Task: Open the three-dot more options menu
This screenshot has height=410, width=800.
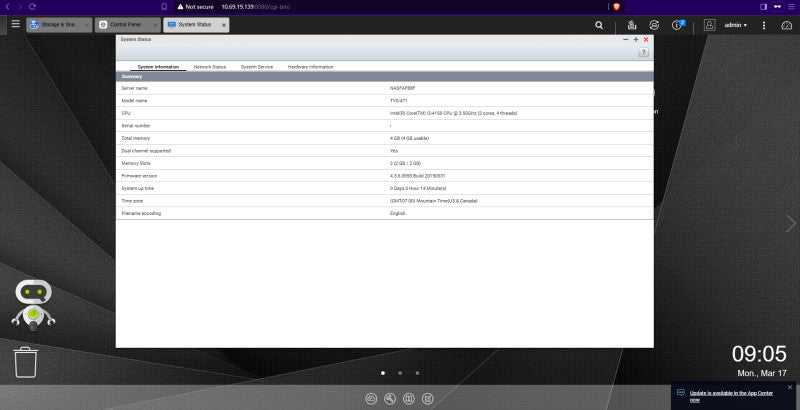Action: 764,25
